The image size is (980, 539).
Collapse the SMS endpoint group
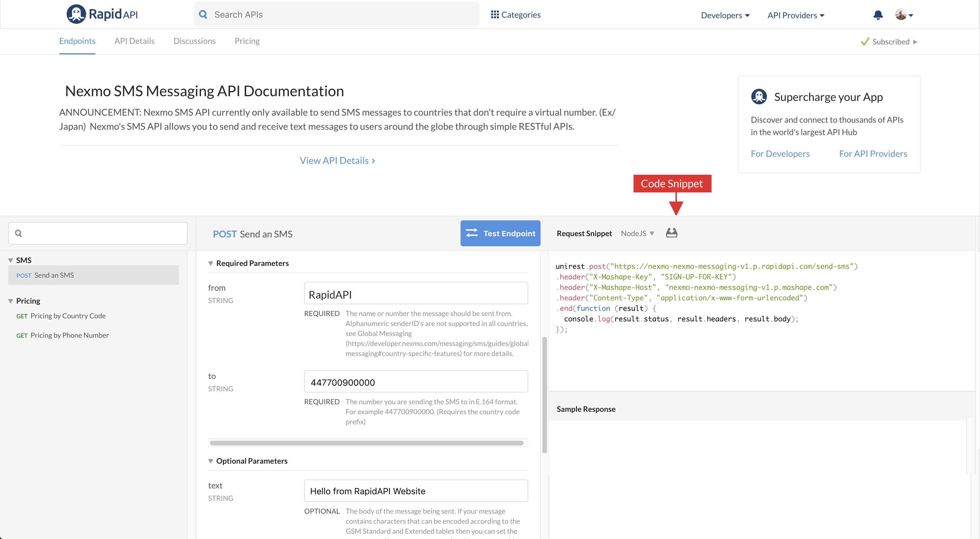pyautogui.click(x=11, y=260)
